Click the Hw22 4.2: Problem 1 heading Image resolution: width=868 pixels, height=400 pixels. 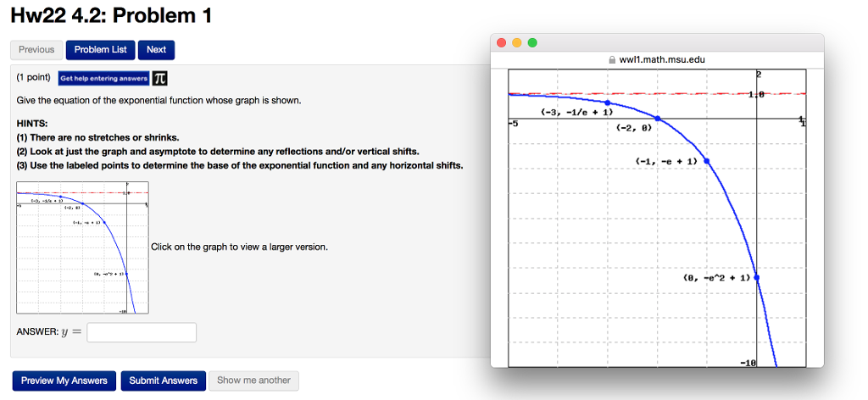111,15
